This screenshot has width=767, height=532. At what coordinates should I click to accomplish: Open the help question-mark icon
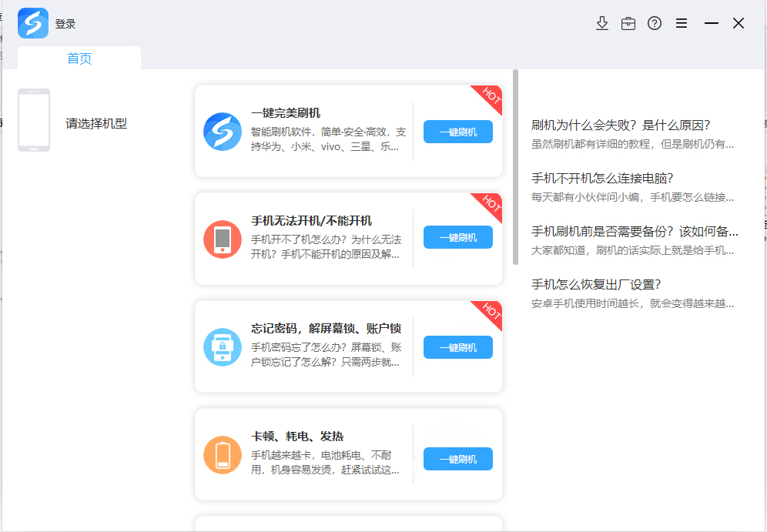coord(655,23)
